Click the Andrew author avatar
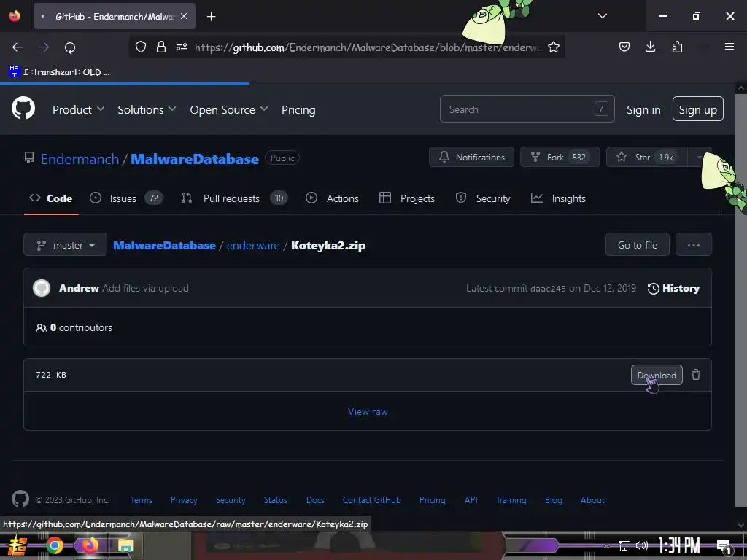Screen dimensions: 747x560 point(42,288)
